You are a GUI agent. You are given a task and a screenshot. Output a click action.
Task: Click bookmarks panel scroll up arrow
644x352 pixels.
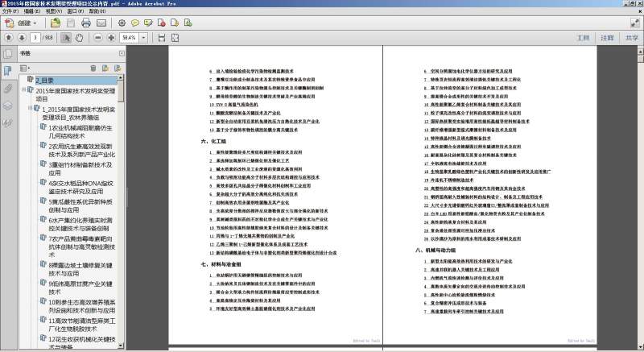(x=120, y=77)
